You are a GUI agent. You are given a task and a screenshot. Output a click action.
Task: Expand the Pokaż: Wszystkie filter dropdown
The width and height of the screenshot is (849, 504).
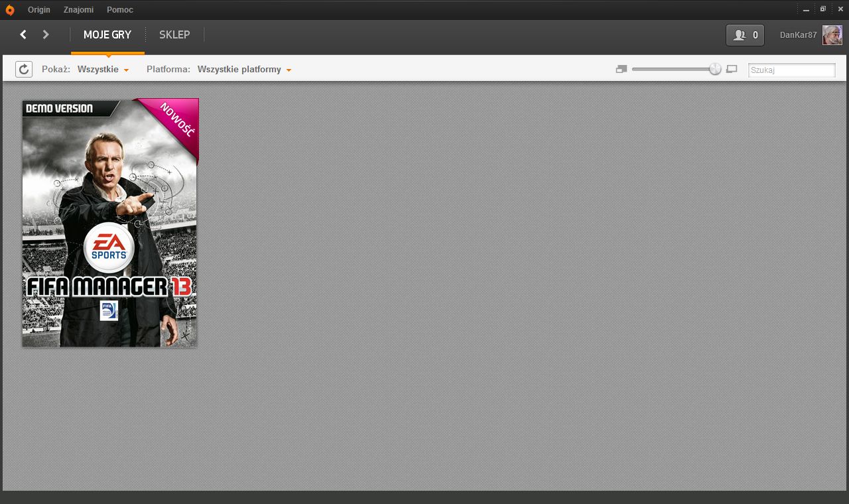(x=103, y=69)
